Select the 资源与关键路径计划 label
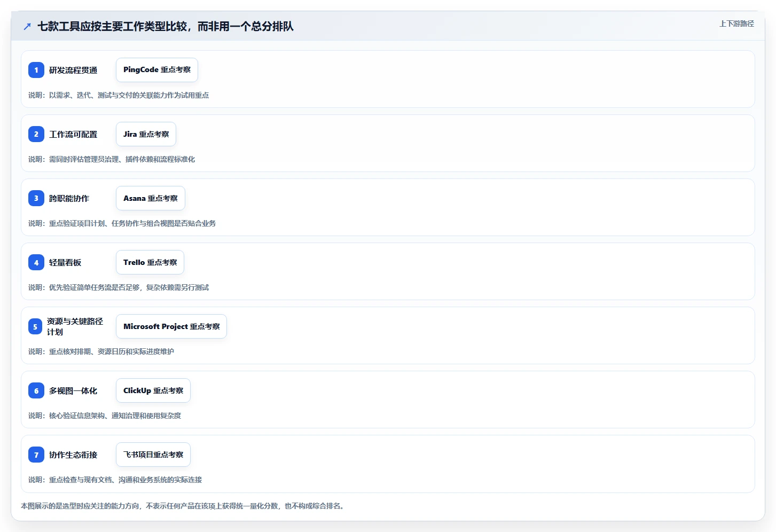 click(75, 326)
